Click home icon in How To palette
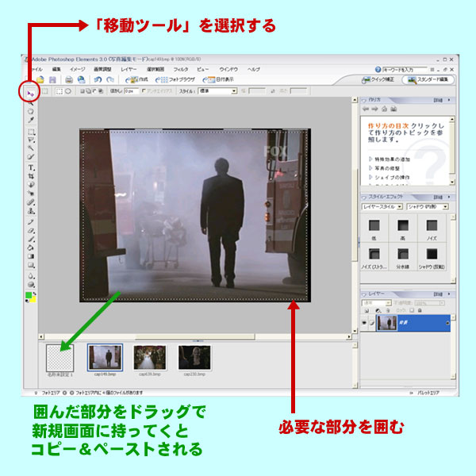This screenshot has width=476, height=476. coord(384,109)
